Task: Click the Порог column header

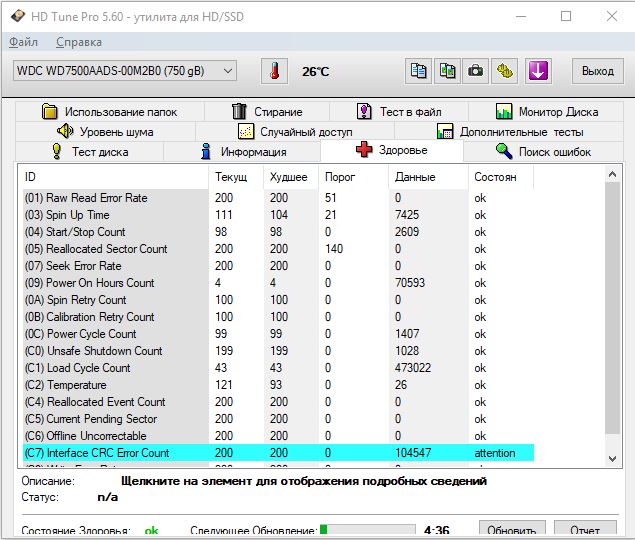Action: tap(354, 177)
